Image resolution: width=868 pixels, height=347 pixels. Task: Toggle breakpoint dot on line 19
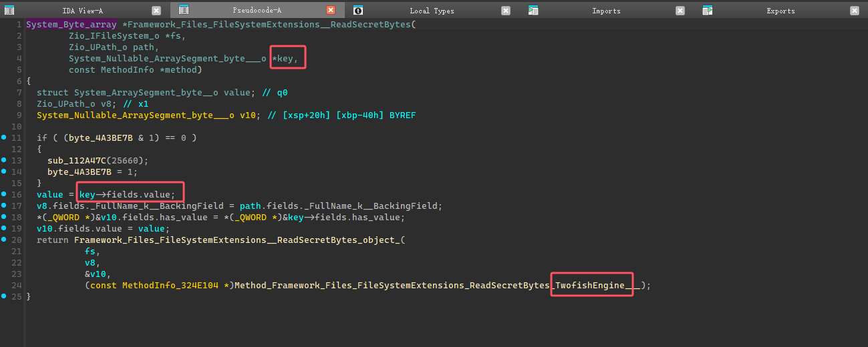[4, 228]
